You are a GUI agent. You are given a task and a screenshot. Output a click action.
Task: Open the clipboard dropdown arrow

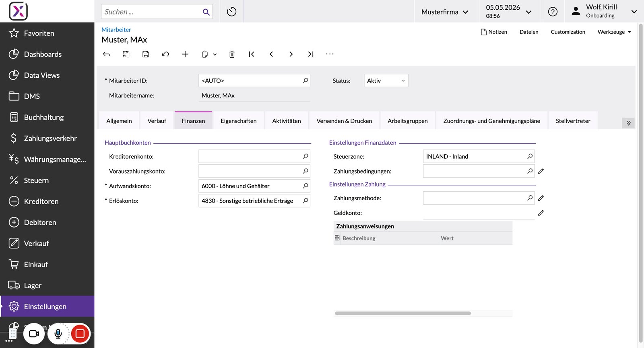click(215, 54)
